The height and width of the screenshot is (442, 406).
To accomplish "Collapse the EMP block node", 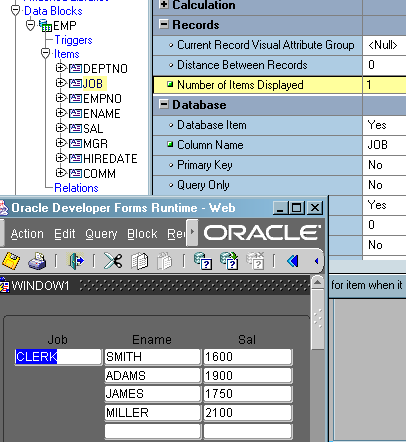I will (x=30, y=25).
